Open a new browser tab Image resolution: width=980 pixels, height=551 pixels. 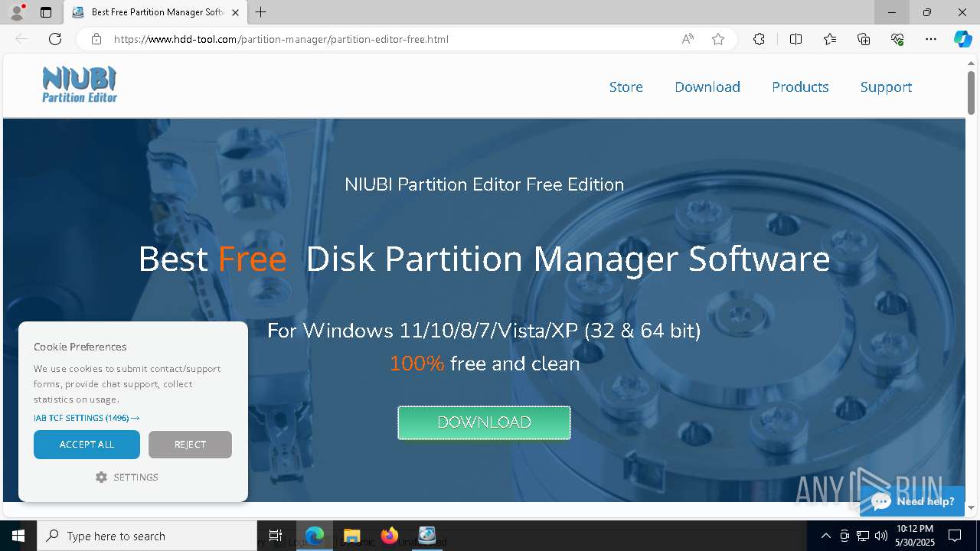coord(261,12)
